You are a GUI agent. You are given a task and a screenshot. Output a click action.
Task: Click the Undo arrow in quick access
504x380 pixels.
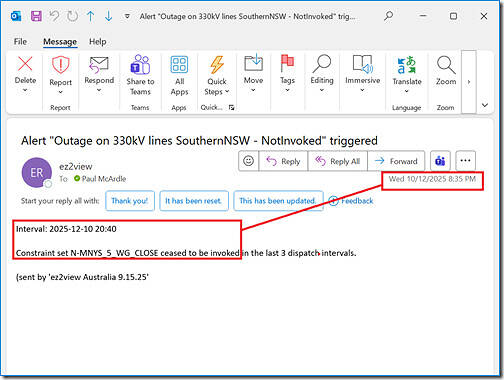[54, 16]
